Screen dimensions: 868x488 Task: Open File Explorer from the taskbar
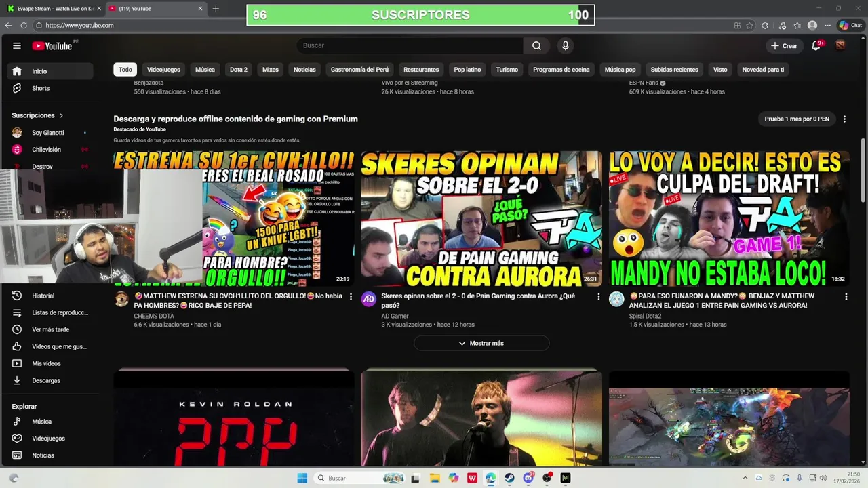(435, 478)
